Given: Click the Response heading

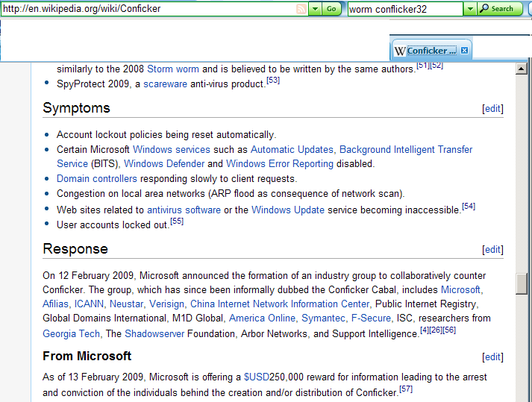Looking at the screenshot, I should (x=75, y=249).
